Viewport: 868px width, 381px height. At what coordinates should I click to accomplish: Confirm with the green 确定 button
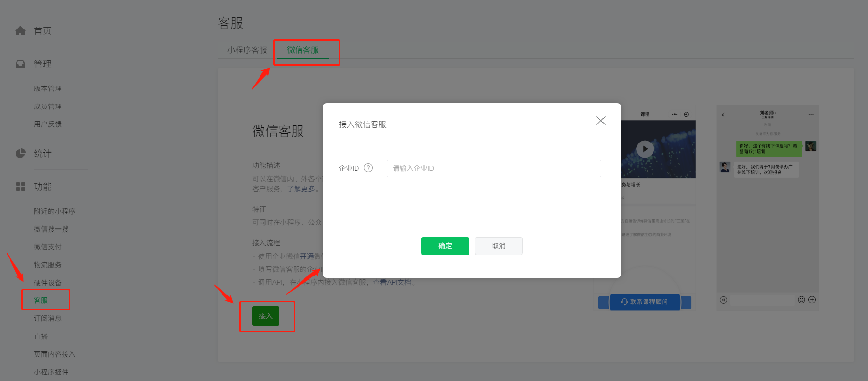tap(445, 246)
